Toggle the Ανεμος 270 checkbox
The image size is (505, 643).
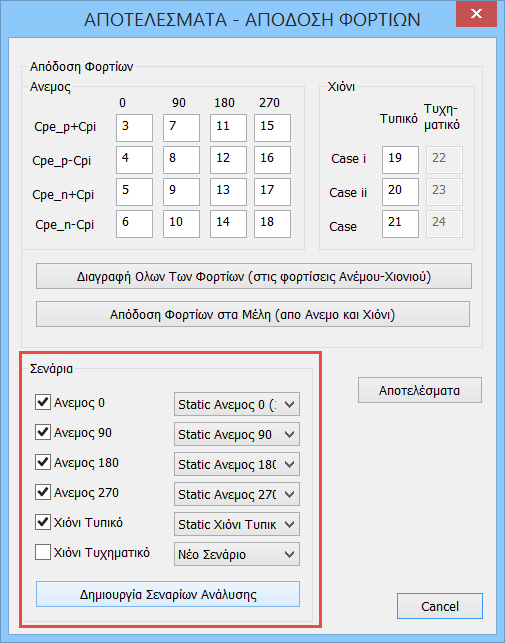click(43, 492)
